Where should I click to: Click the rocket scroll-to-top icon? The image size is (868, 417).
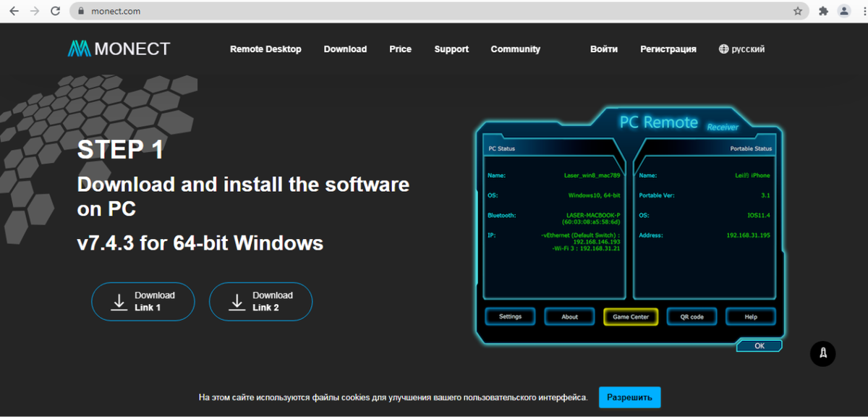[x=823, y=353]
